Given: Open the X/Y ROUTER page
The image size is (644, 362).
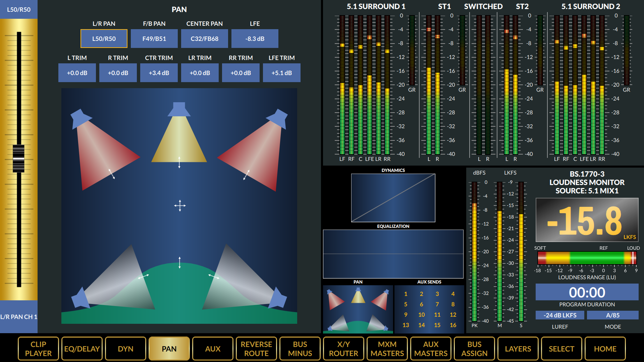Looking at the screenshot, I should point(343,349).
